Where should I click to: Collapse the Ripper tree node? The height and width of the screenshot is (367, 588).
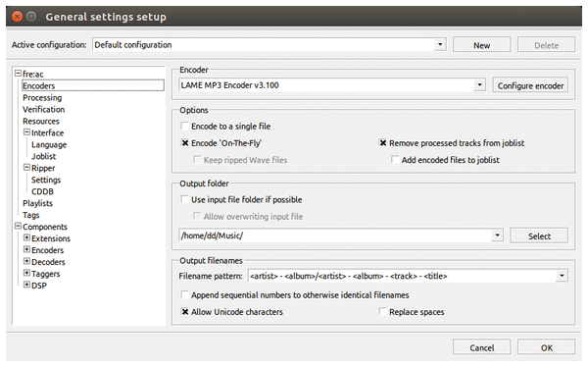[26, 167]
